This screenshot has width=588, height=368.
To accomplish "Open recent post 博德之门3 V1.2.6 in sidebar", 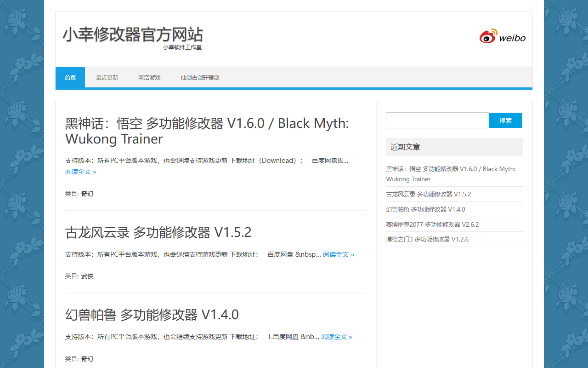I will click(427, 239).
